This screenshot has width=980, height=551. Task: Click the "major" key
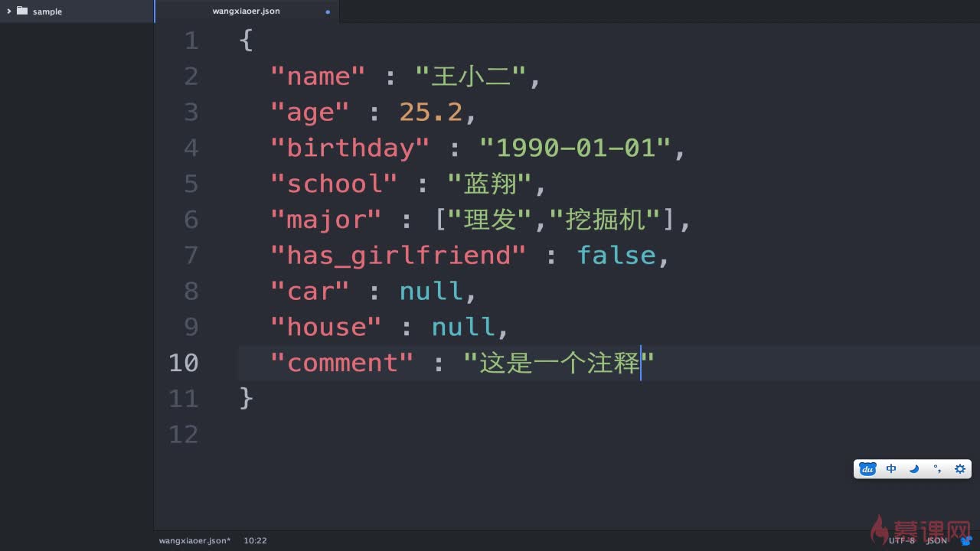325,220
